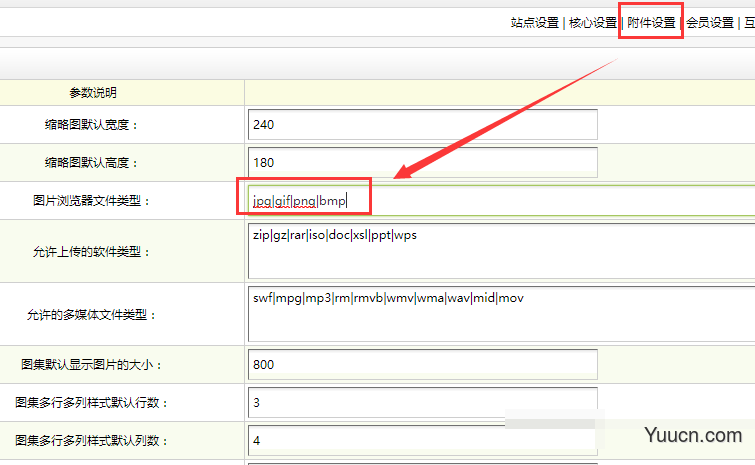The image size is (755, 465).
Task: Click the 允许的多媒体文件类型 textarea
Action: (x=501, y=314)
